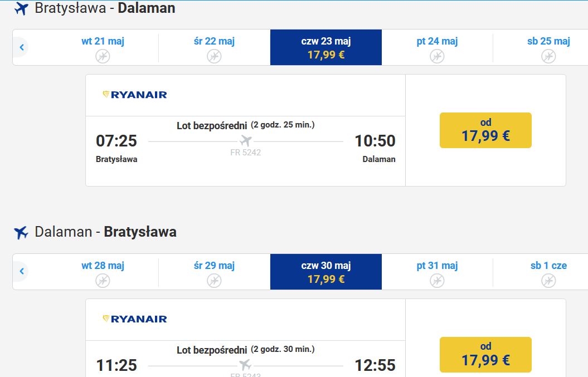Show earlier outbound dates with left chevron
Screen dimensions: 588x377
click(x=21, y=47)
